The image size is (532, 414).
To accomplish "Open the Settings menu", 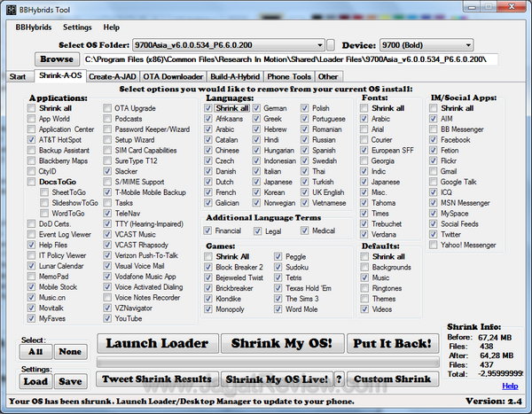I will tap(77, 27).
